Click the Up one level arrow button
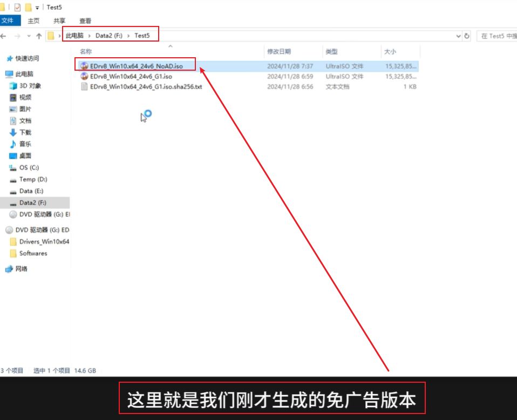This screenshot has width=517, height=420. (x=39, y=36)
